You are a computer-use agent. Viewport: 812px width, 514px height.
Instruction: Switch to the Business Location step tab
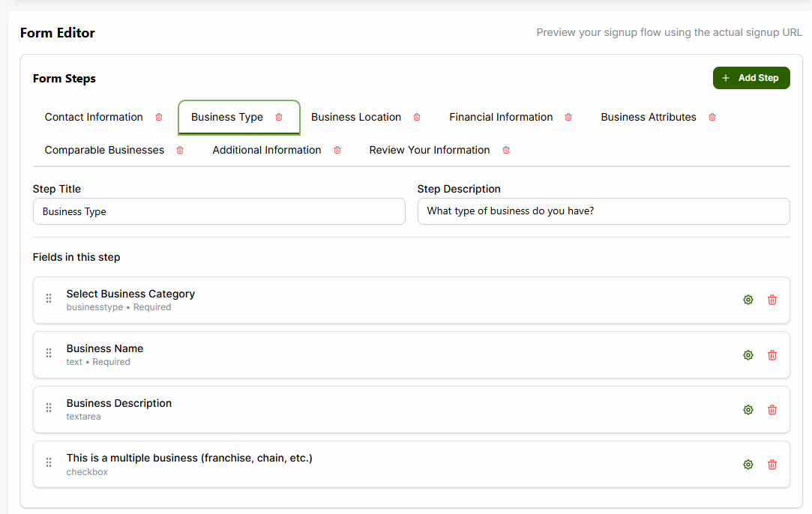click(355, 117)
